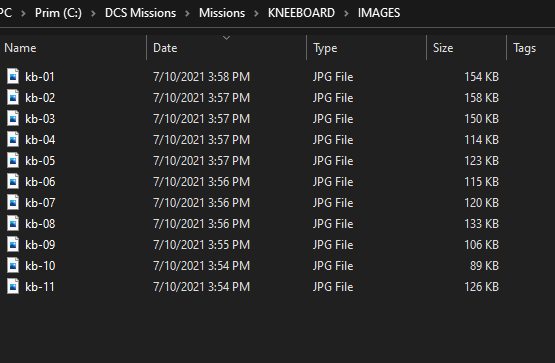Sort files by Type column header
The width and height of the screenshot is (555, 363).
coord(325,48)
